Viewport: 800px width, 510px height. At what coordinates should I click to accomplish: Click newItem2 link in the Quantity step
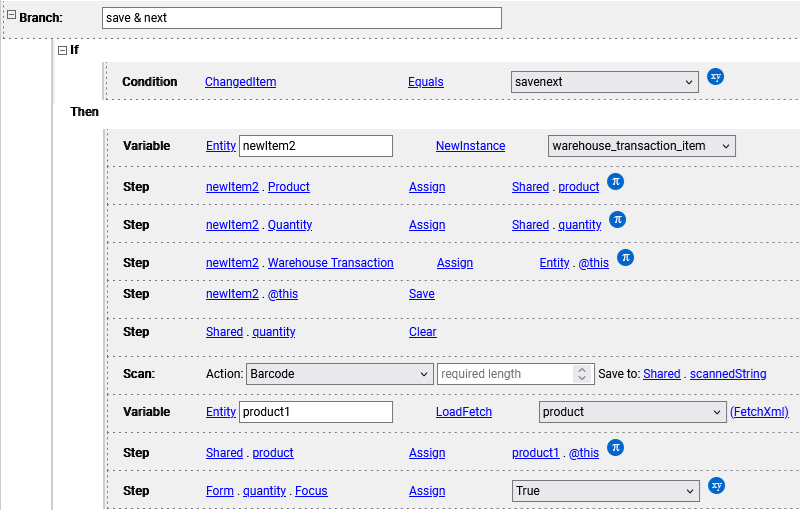(232, 225)
